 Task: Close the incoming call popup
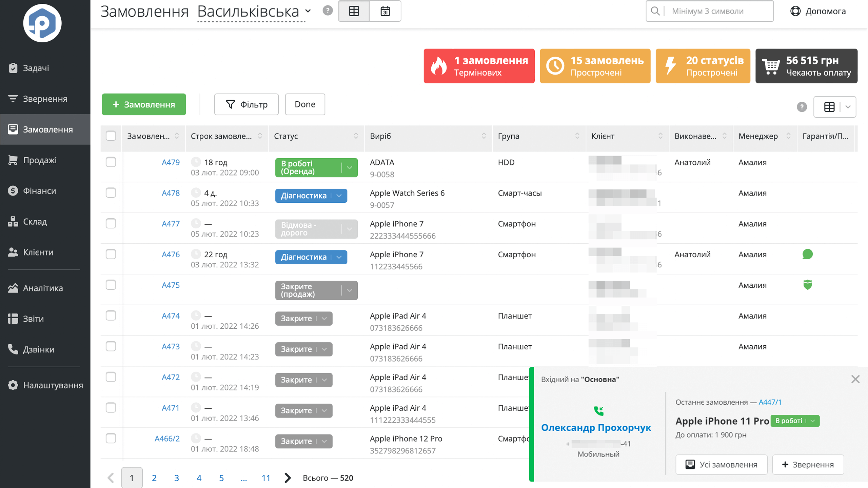point(855,379)
